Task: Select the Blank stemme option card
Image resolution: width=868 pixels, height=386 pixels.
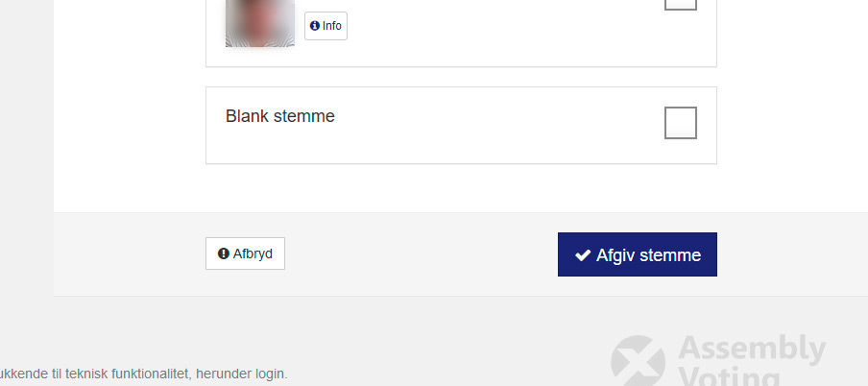Action: coord(461,125)
